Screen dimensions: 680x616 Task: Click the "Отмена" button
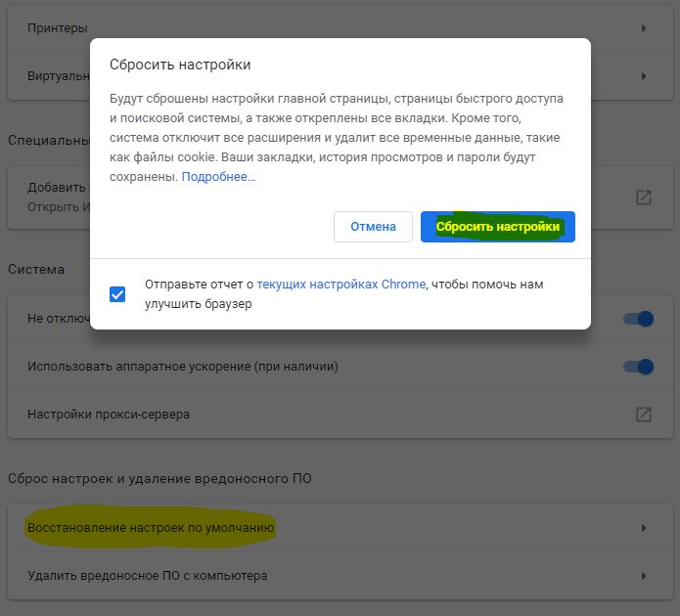(x=373, y=227)
